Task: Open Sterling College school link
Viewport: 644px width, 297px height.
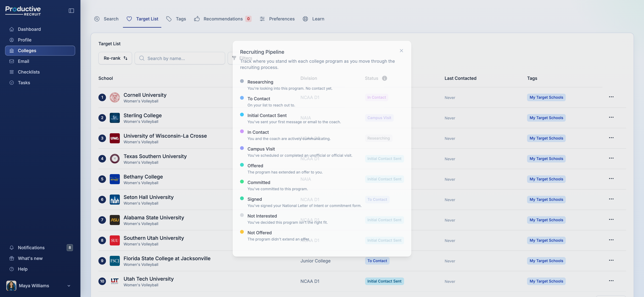Action: pyautogui.click(x=142, y=115)
